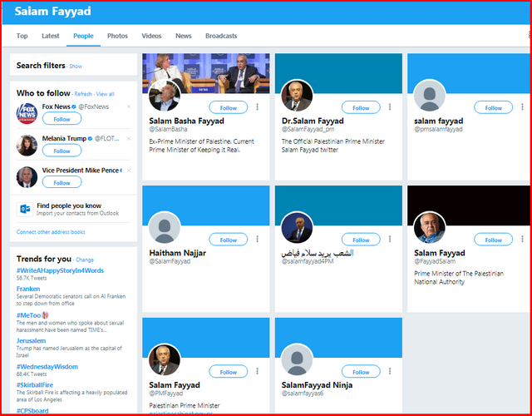Open more options for @PMFayyad
The image size is (532, 416).
pyautogui.click(x=257, y=371)
